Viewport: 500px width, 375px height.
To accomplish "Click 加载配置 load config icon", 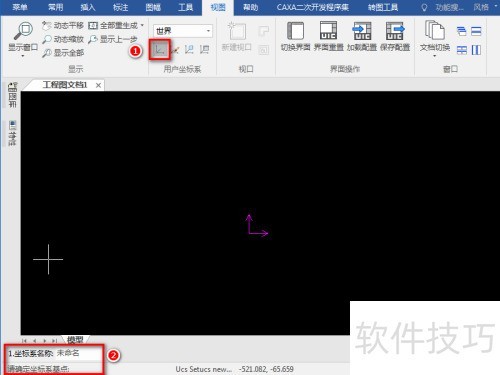I will (x=362, y=31).
